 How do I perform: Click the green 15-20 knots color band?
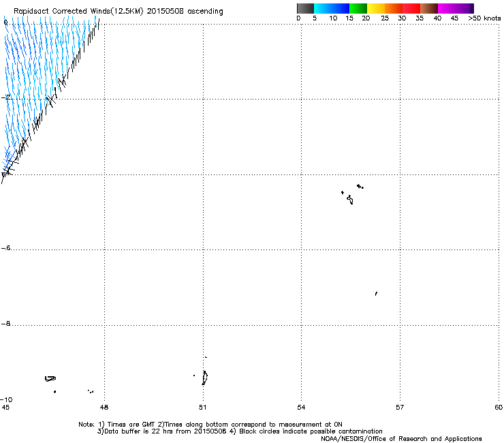(358, 8)
